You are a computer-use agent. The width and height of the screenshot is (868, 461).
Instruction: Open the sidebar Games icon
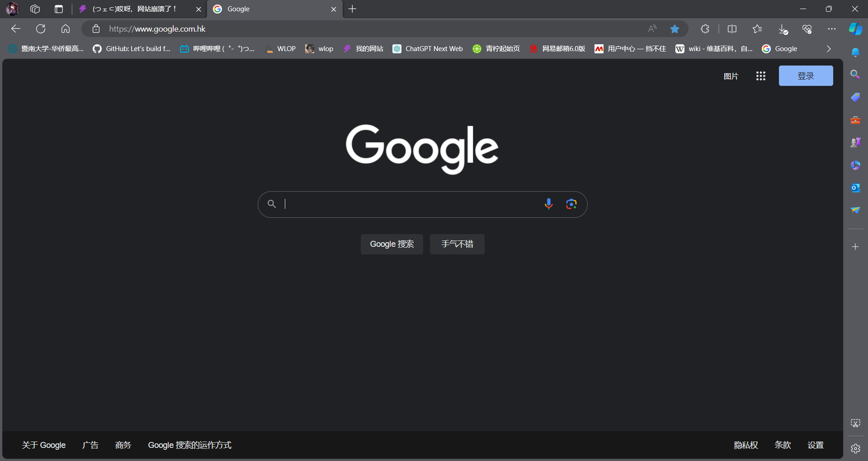tap(855, 142)
